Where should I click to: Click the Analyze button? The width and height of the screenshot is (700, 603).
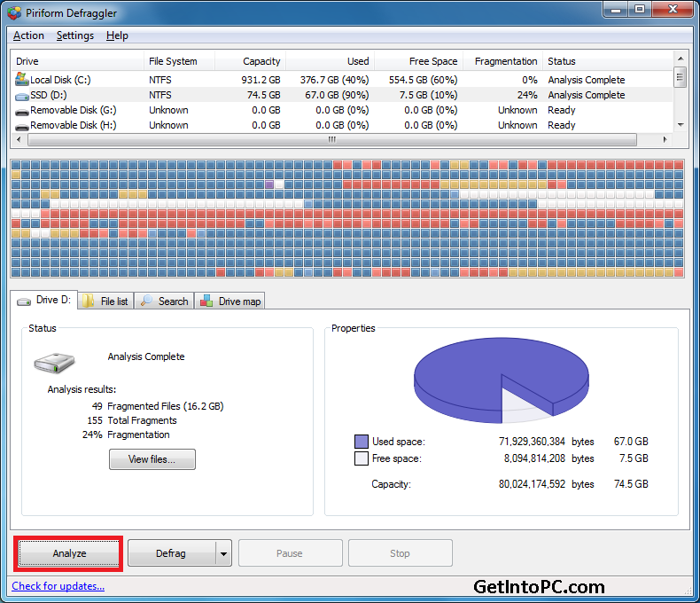[x=69, y=553]
